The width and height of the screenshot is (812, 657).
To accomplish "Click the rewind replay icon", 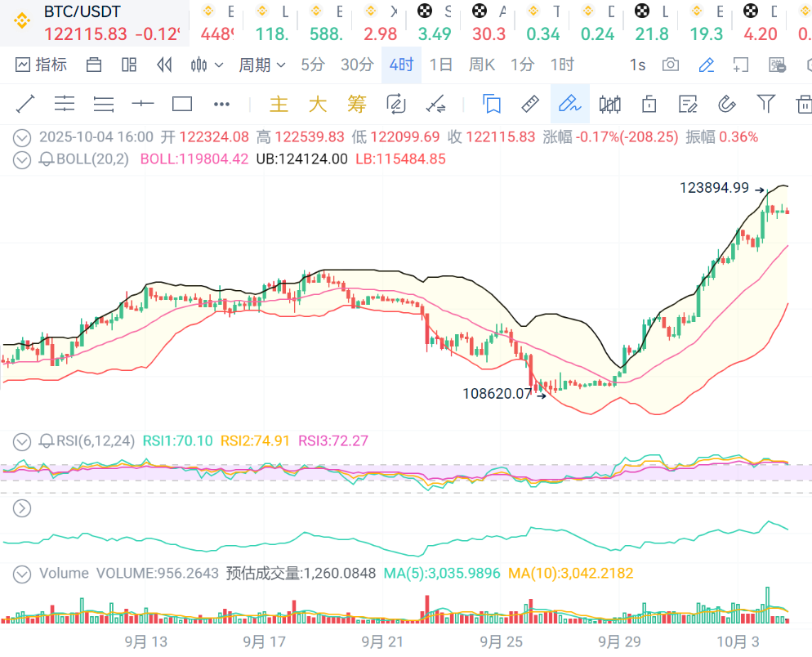I will pos(164,65).
